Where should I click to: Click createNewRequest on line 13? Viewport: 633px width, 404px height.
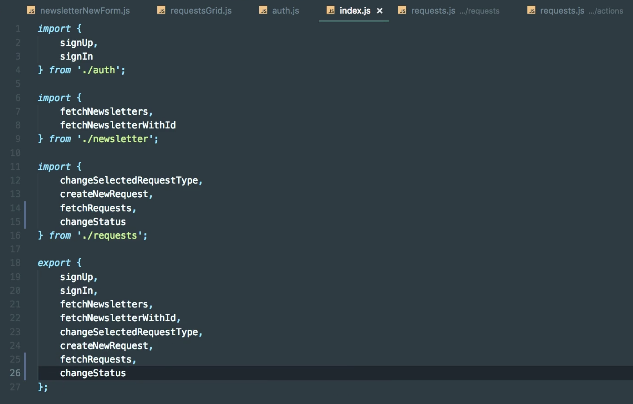coord(104,194)
